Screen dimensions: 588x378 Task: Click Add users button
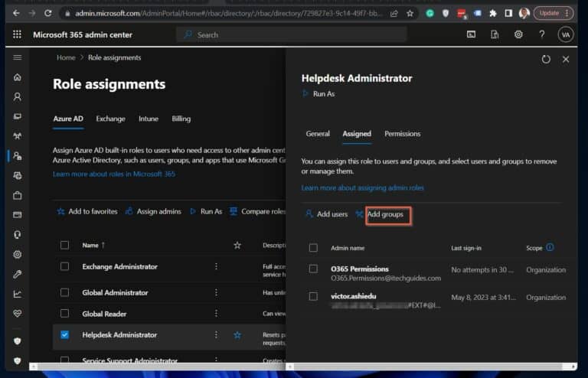326,214
